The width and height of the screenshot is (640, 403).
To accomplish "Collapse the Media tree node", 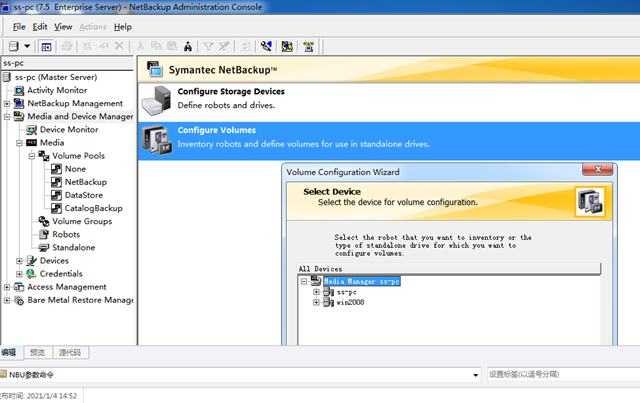I will click(x=19, y=143).
